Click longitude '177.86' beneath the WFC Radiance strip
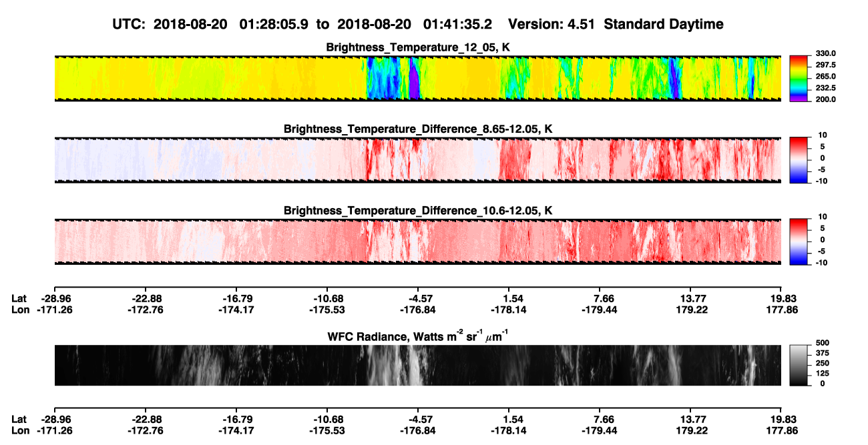Screen dimensions: 868x445 pos(781,431)
